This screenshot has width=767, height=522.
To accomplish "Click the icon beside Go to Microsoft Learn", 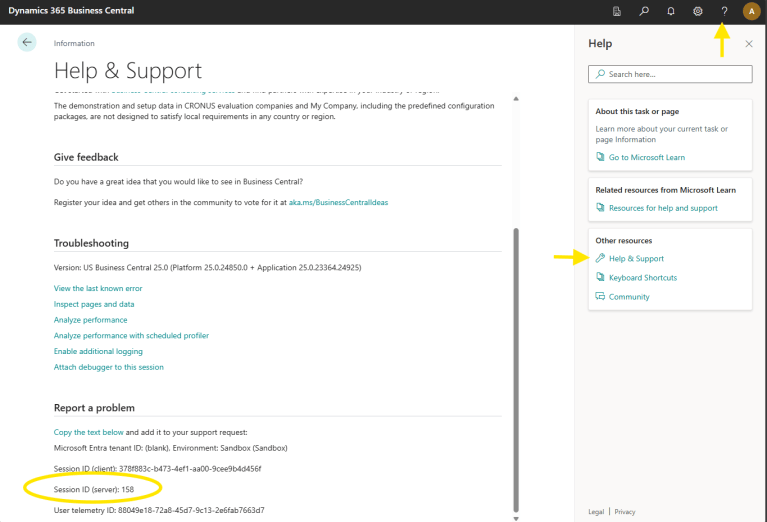I will point(600,157).
